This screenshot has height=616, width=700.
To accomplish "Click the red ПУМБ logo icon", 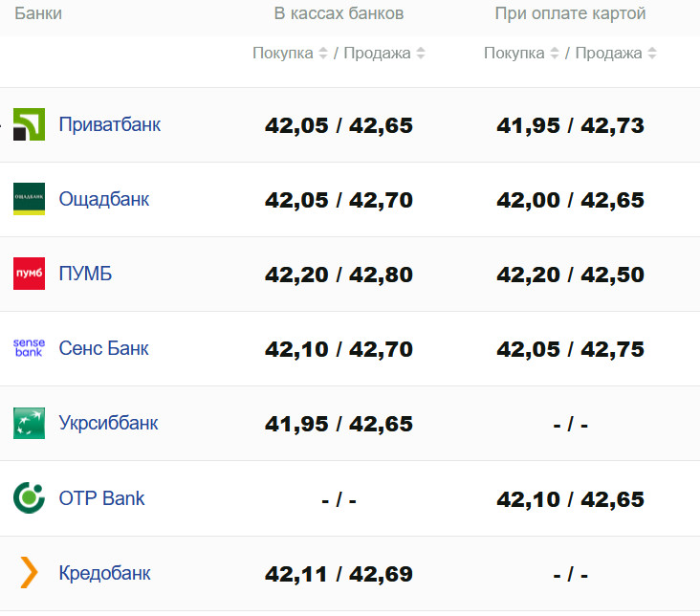I will (x=29, y=274).
